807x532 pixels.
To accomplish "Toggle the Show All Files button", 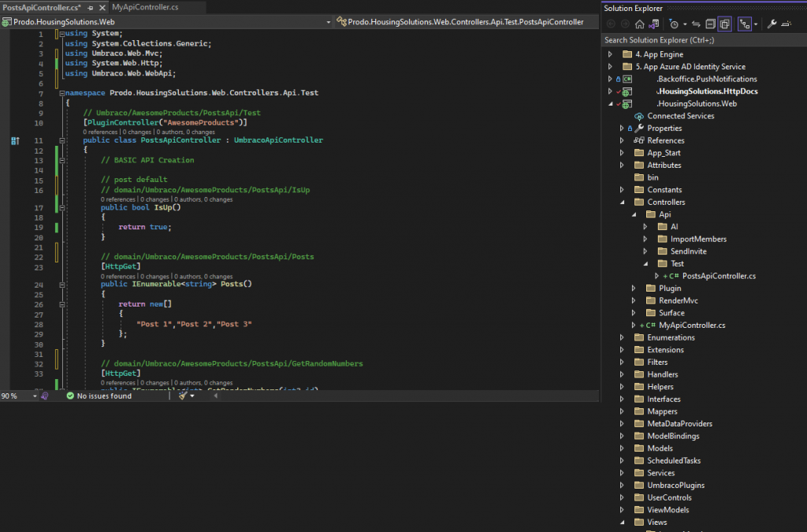I will 725,24.
